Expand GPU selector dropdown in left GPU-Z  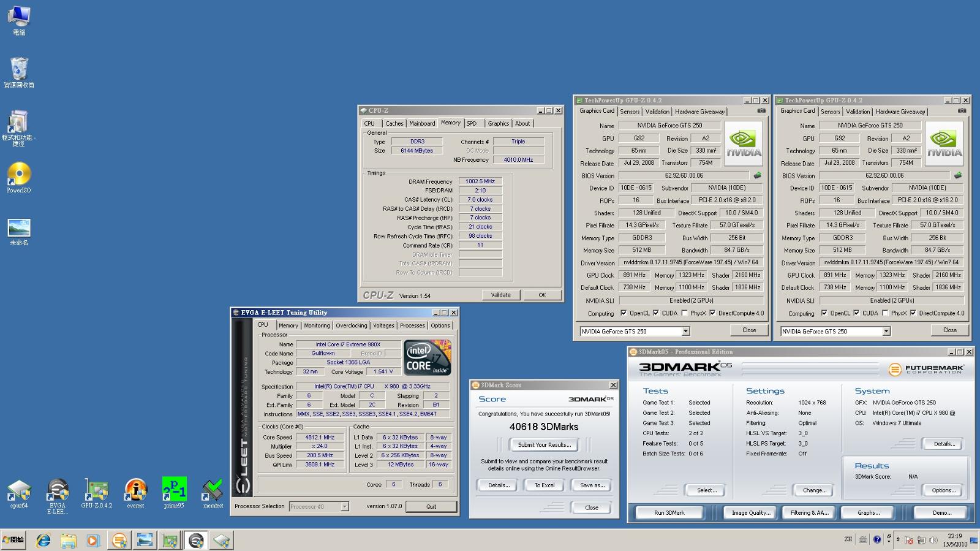(685, 332)
